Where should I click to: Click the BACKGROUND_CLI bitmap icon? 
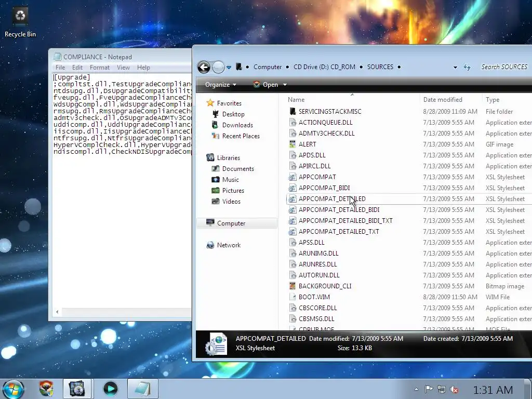[x=292, y=286]
